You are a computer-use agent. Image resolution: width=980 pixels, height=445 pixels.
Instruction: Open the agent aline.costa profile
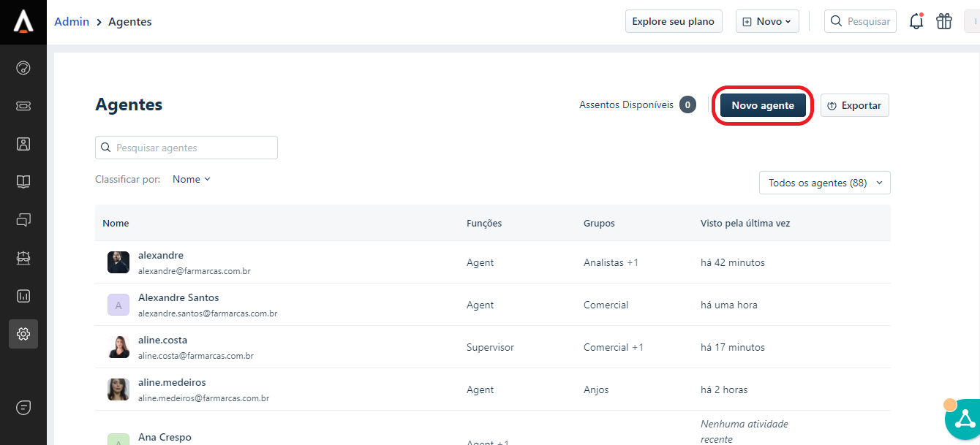tap(162, 341)
